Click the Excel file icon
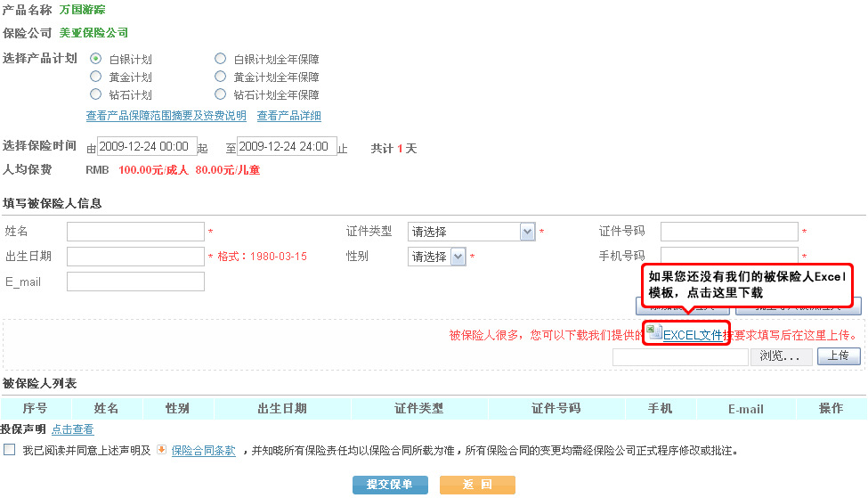 [x=654, y=332]
